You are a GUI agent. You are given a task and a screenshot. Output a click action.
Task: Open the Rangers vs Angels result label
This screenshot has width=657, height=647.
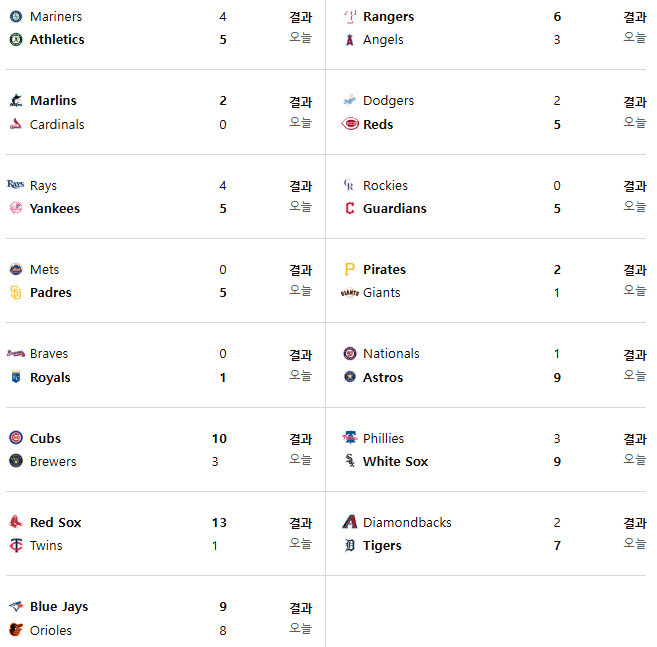point(634,17)
